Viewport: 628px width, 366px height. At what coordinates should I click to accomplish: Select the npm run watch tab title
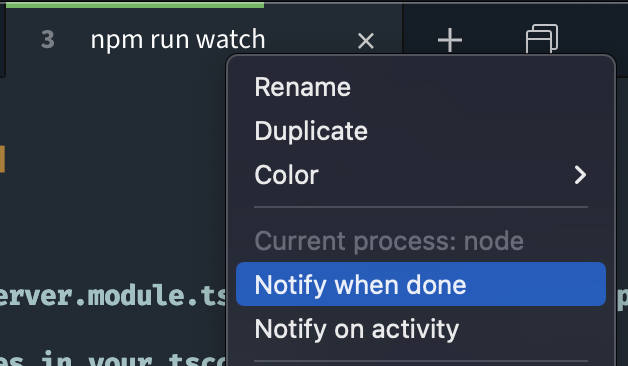coord(178,40)
